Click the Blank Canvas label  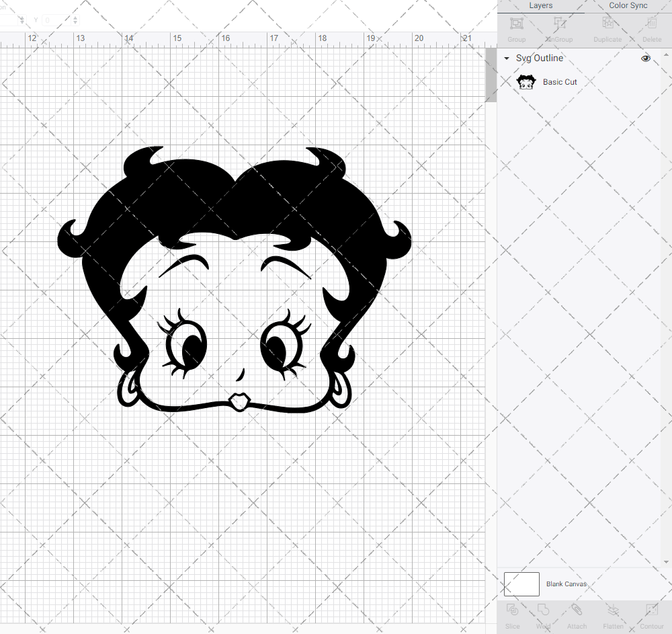[566, 584]
